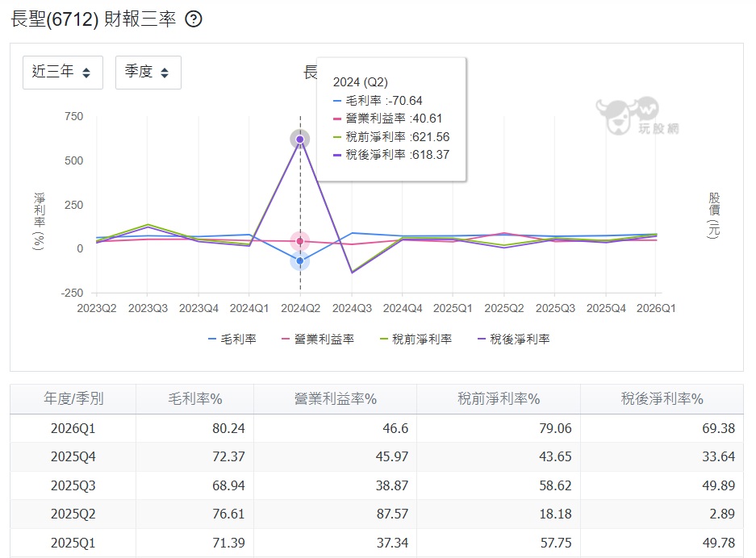The image size is (756, 558).
Task: Open the 季度 period dropdown
Action: tap(148, 73)
